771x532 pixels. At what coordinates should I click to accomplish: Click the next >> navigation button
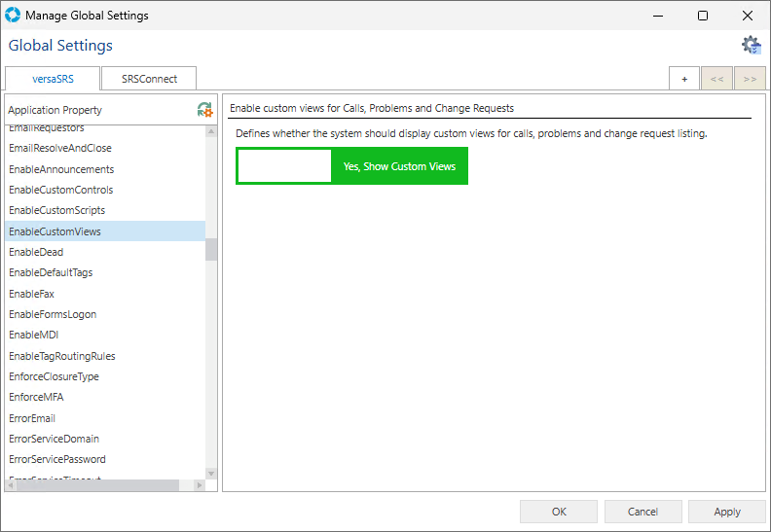point(750,79)
